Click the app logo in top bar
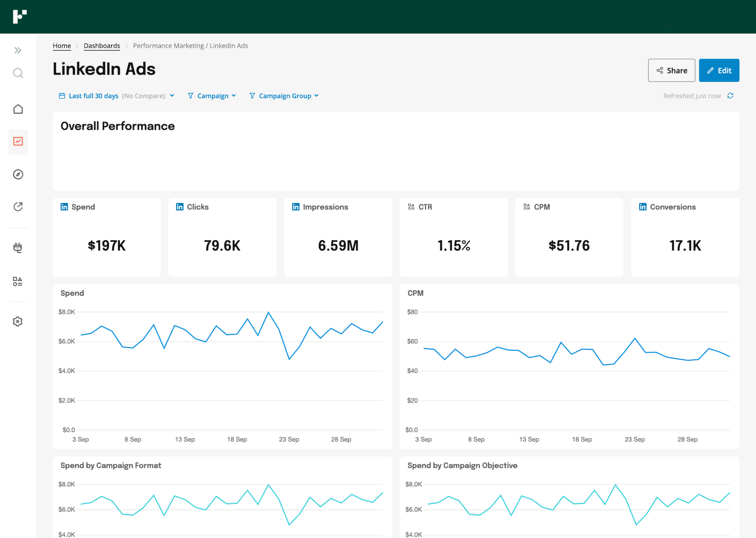Screen dimensions: 756x538 point(20,17)
